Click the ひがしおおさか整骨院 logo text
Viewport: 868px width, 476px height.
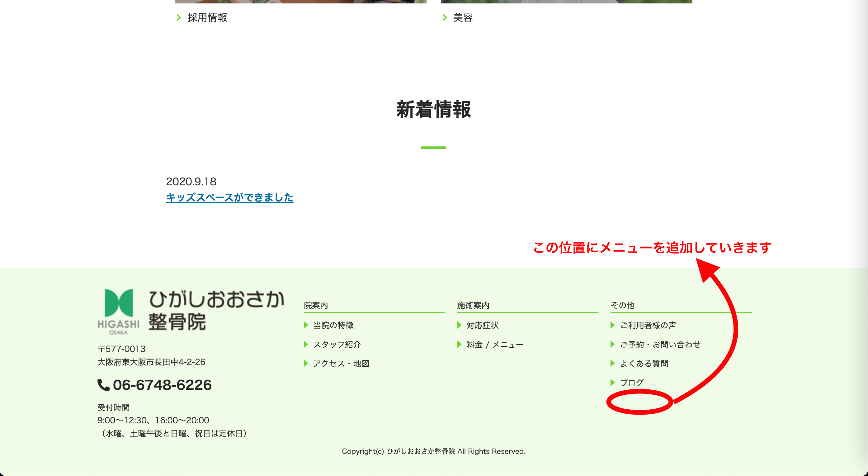(x=216, y=310)
